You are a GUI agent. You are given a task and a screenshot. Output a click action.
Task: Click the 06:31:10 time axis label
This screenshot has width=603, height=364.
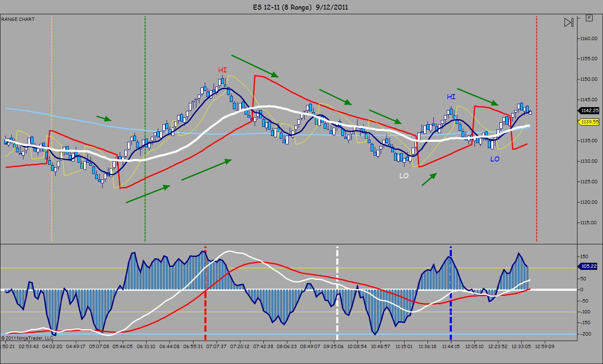146,346
